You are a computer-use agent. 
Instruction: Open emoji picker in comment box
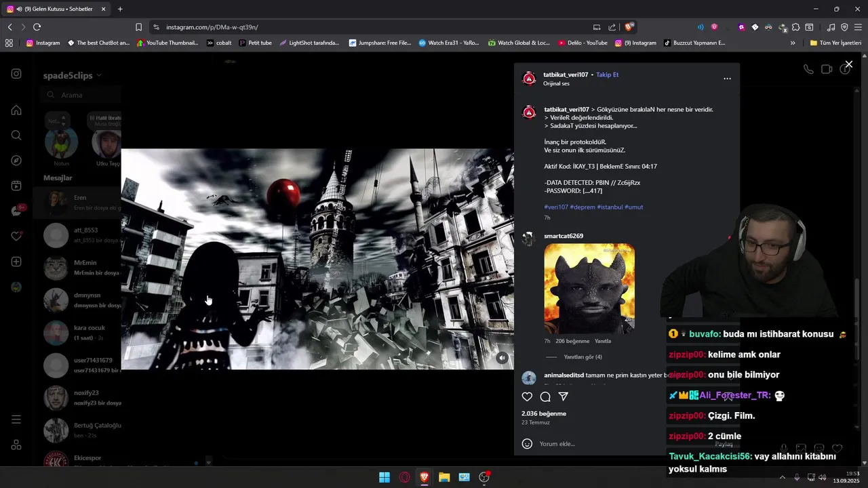tap(527, 444)
